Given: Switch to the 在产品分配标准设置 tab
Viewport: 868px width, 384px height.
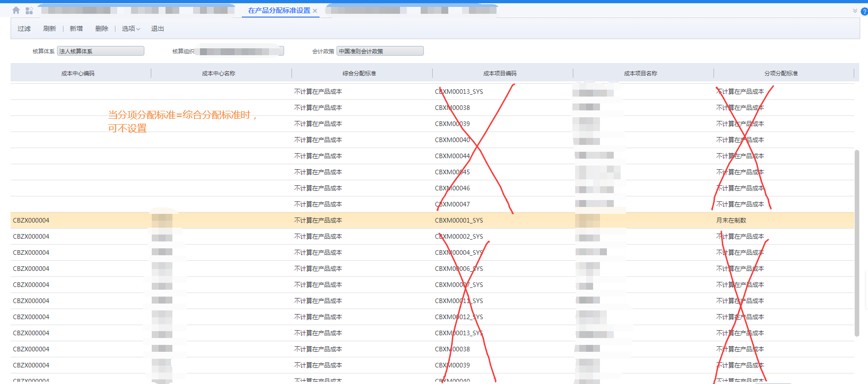Looking at the screenshot, I should click(279, 11).
